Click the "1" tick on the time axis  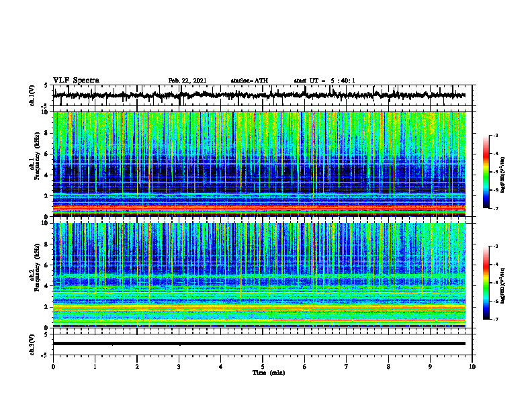[x=95, y=367]
